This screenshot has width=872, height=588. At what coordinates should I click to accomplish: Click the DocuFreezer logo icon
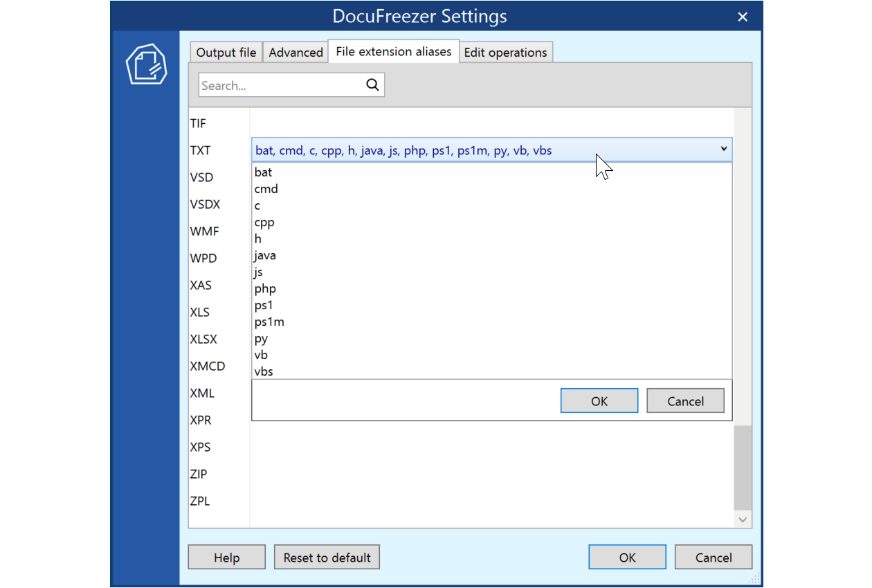[x=147, y=63]
